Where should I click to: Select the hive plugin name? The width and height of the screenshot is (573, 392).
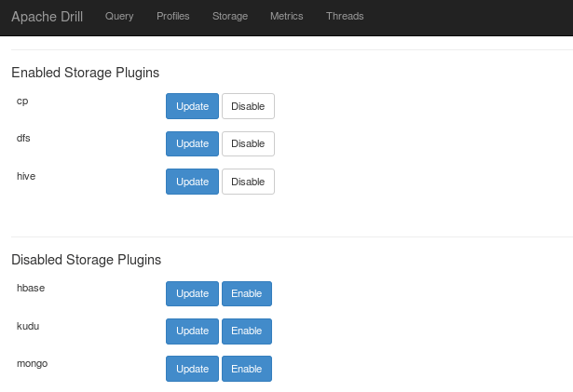click(x=26, y=176)
